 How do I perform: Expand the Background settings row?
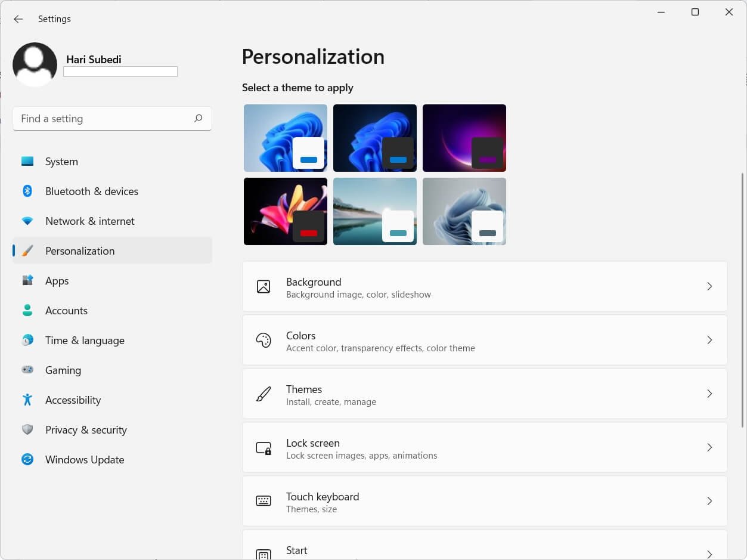tap(484, 286)
